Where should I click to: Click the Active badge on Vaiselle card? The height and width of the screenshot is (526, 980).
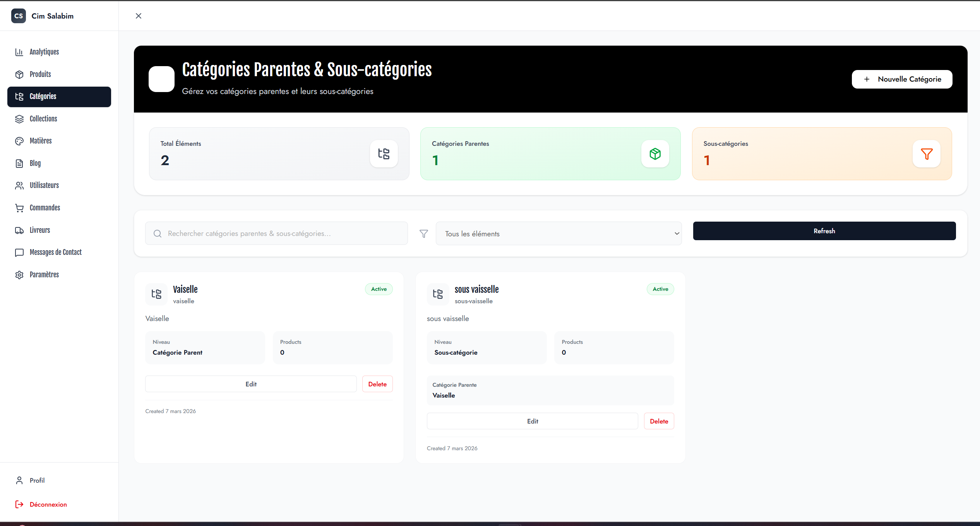(x=379, y=289)
